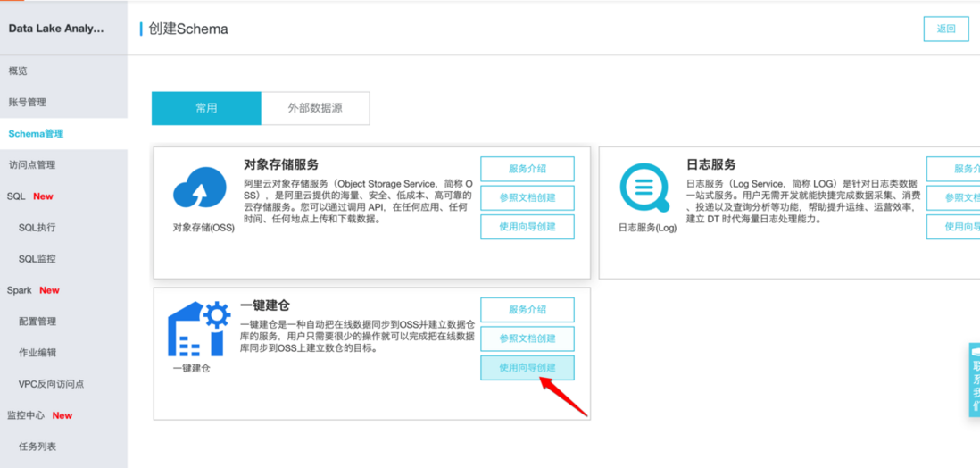
Task: Click the 一键建仓 warehouse gear icon
Action: coord(199,329)
